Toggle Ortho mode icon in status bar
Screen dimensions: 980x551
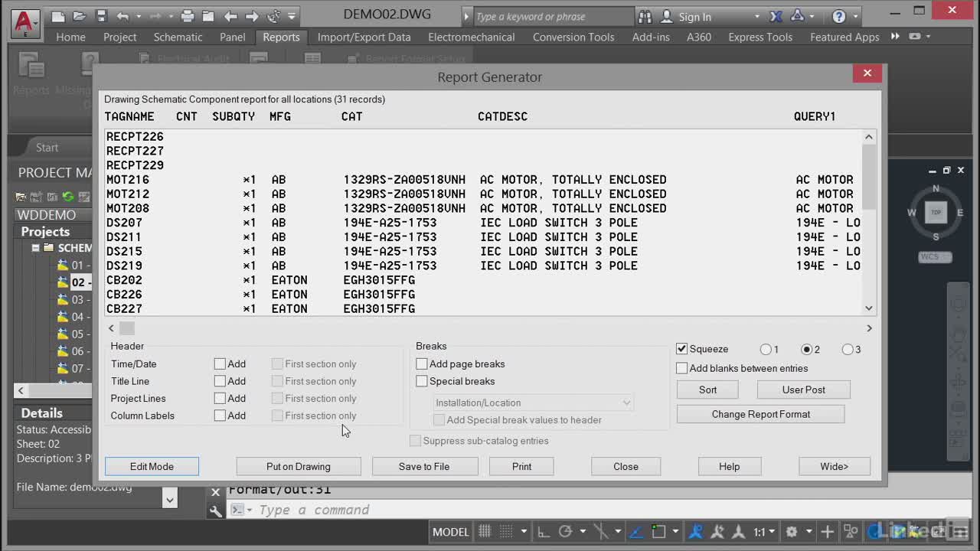543,531
